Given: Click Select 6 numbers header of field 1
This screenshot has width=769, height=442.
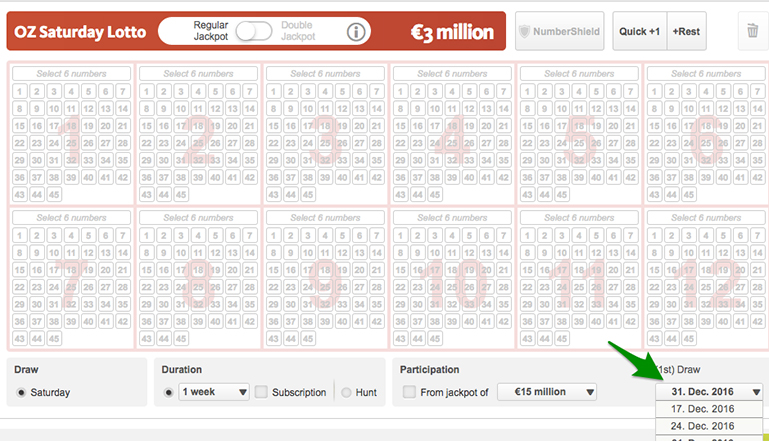Looking at the screenshot, I should [72, 74].
